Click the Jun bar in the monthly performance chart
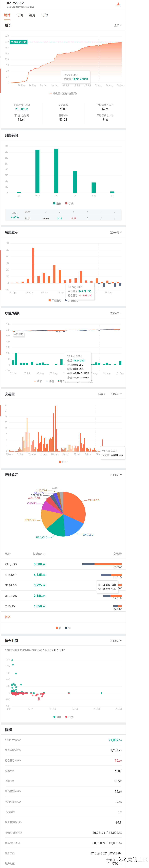Viewport: 149px width, 868px height. coord(56,171)
